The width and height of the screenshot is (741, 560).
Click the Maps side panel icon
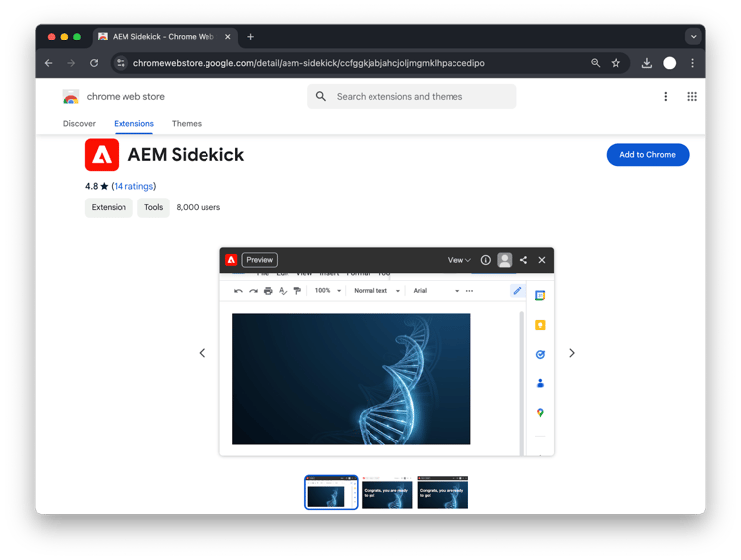(540, 413)
